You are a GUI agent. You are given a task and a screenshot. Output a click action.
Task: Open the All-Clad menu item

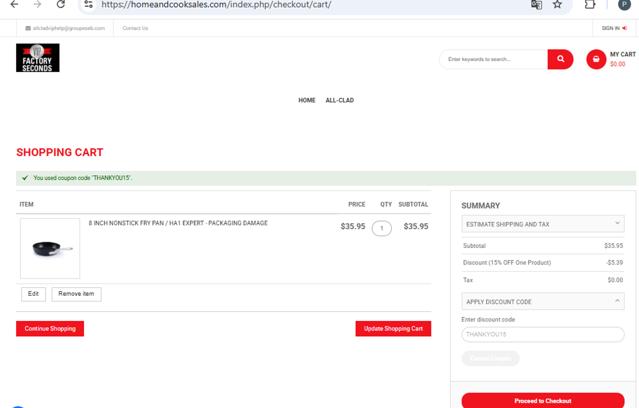tap(339, 100)
